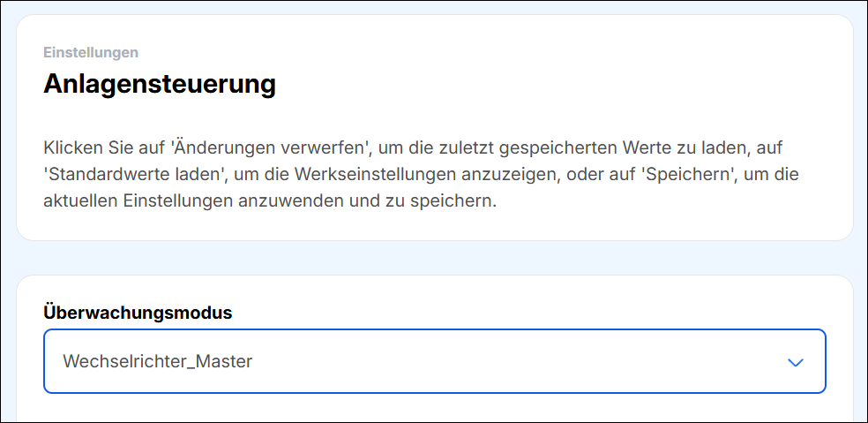868x423 pixels.
Task: Click 'Klicken Sie' at the description start
Action: tap(84, 147)
